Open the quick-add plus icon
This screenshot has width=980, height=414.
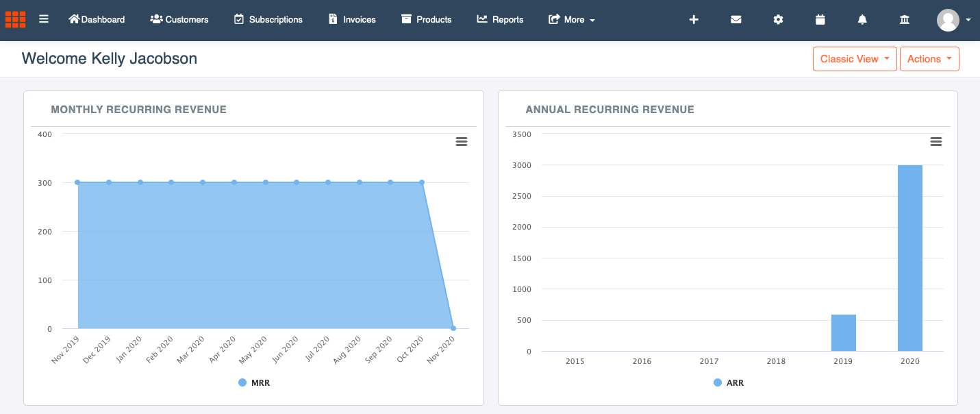coord(694,19)
